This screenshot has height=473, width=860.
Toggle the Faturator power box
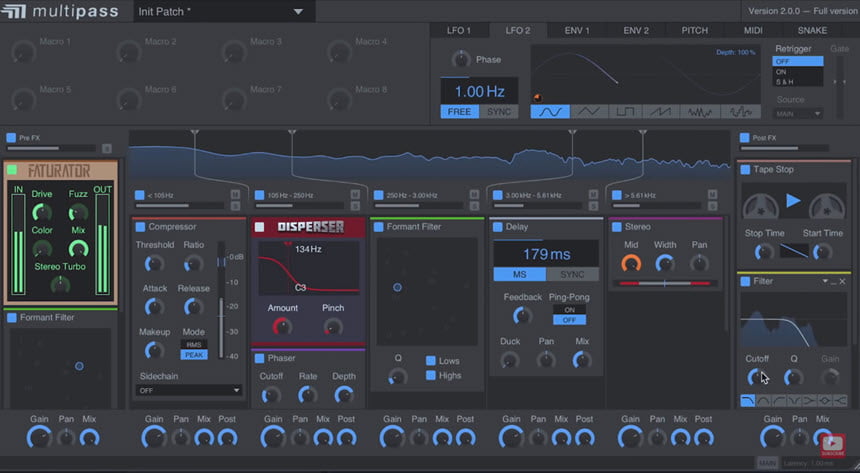pos(12,170)
